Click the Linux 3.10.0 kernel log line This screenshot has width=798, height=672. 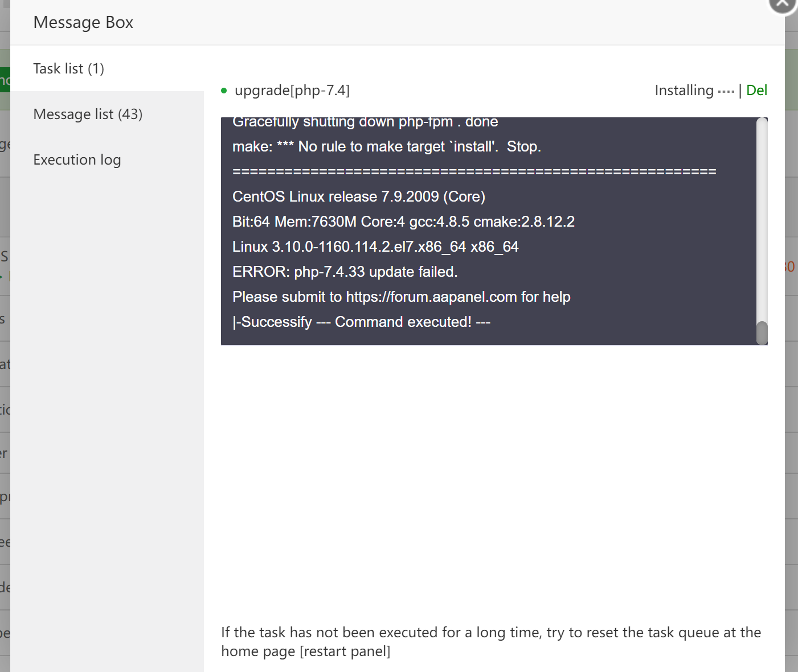coord(375,247)
